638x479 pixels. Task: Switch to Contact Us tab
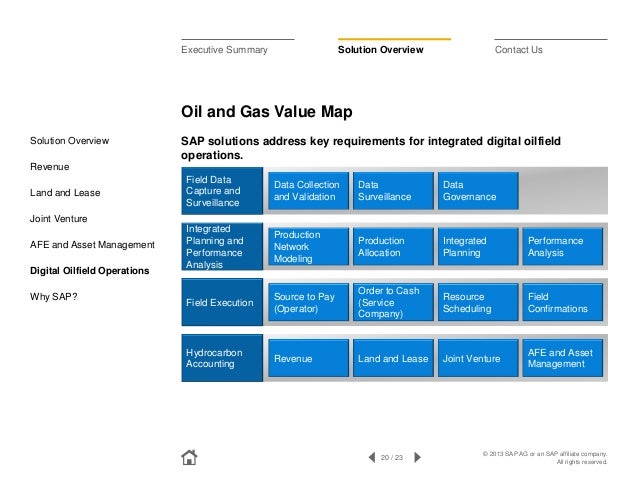pos(518,50)
